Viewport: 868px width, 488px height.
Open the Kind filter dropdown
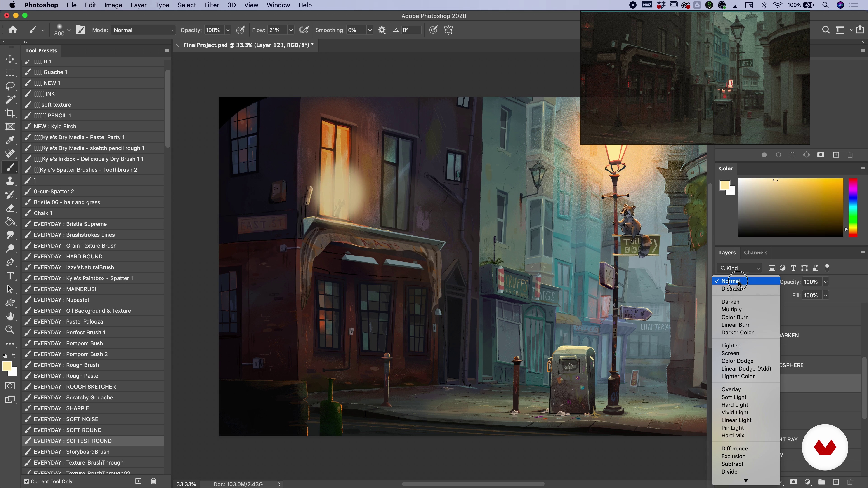[739, 268]
